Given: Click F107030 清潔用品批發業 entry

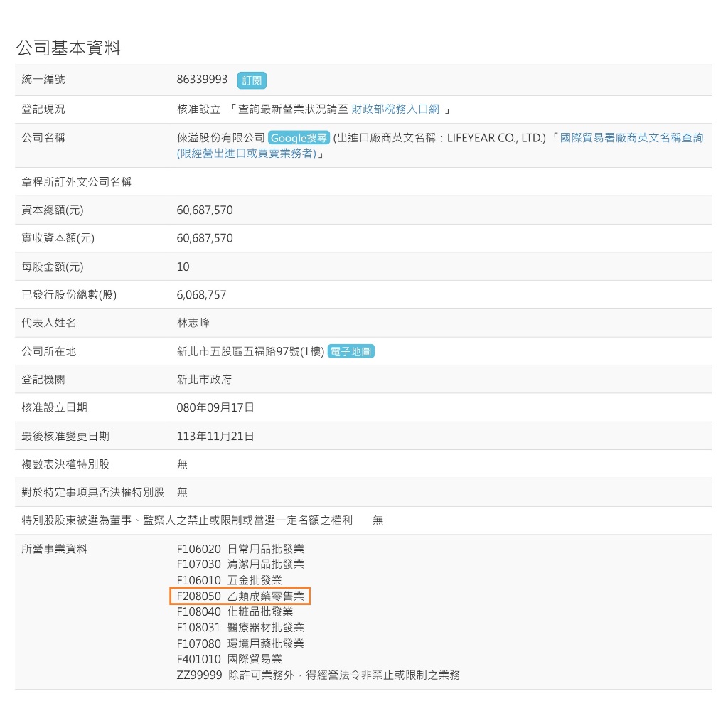Looking at the screenshot, I should pos(240,564).
